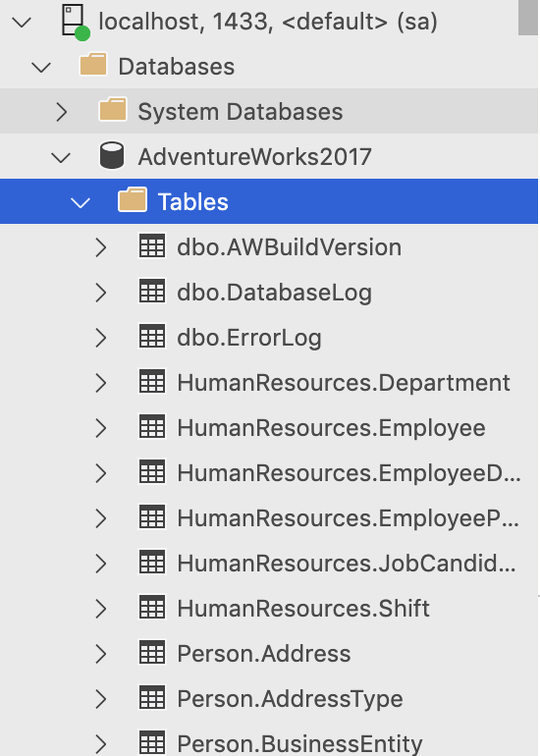Click the System Databases folder icon
Image resolution: width=540 pixels, height=756 pixels.
click(x=113, y=109)
